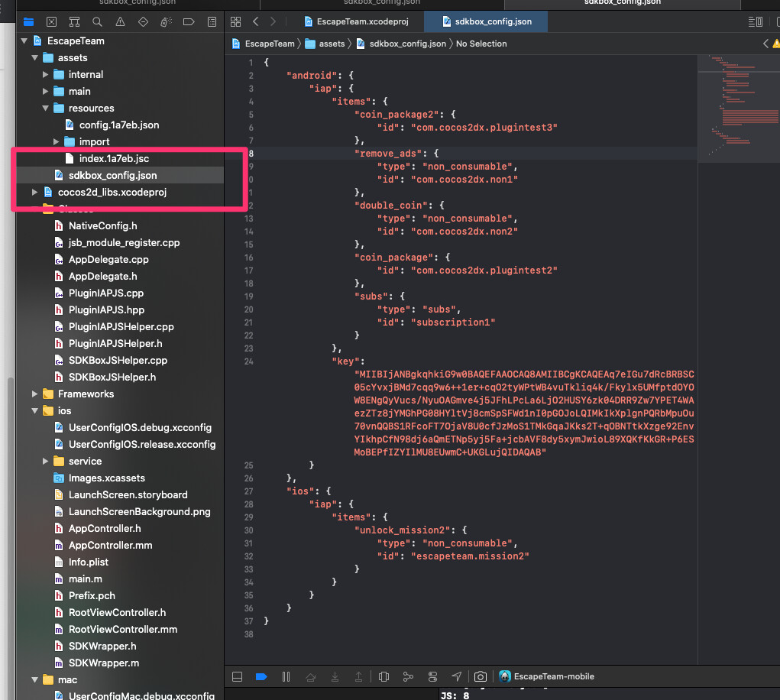Viewport: 780px width, 700px height.
Task: Collapse the resources folder
Action: pos(46,108)
